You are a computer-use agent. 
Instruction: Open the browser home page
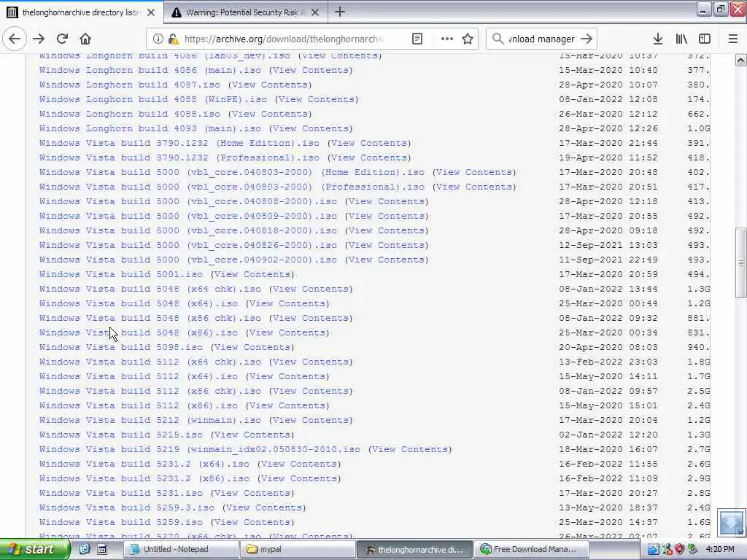coord(85,39)
